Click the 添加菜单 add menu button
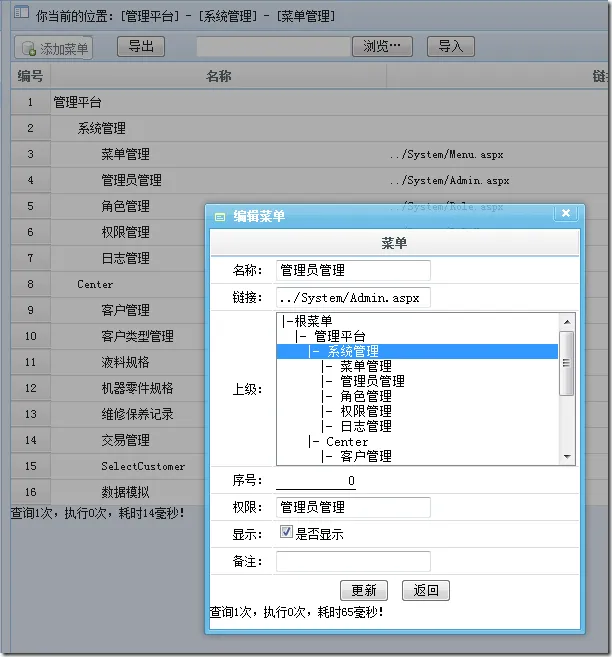 [x=54, y=48]
